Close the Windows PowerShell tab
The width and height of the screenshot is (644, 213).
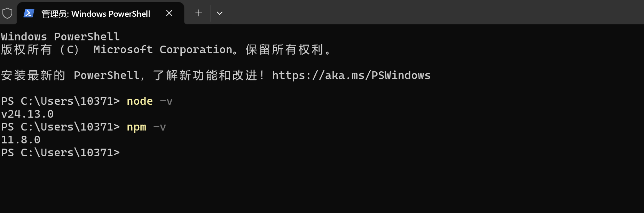point(169,13)
